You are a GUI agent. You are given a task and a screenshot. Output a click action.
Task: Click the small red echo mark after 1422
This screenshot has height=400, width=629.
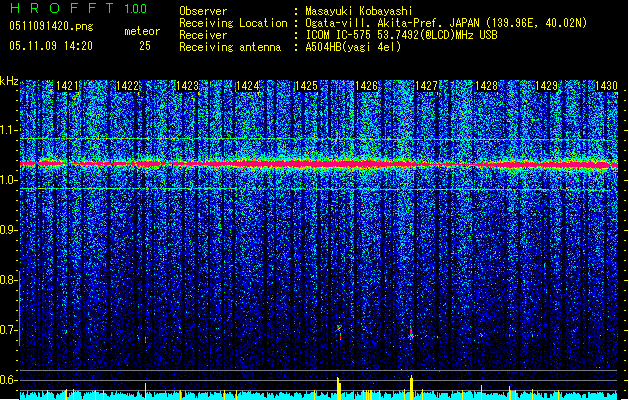pyautogui.click(x=145, y=339)
